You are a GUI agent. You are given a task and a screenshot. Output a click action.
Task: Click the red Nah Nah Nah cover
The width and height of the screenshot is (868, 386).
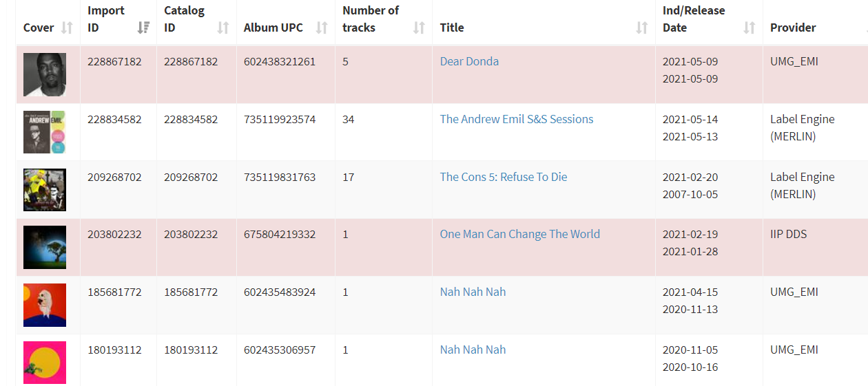pyautogui.click(x=45, y=305)
